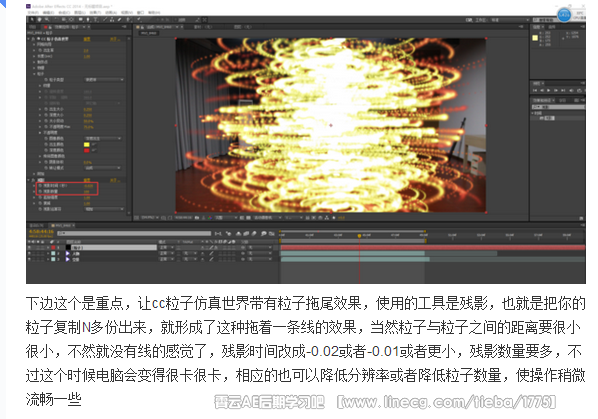Image resolution: width=598 pixels, height=419 pixels.
Task: Jump to first frame in Preview panel
Action: point(535,90)
